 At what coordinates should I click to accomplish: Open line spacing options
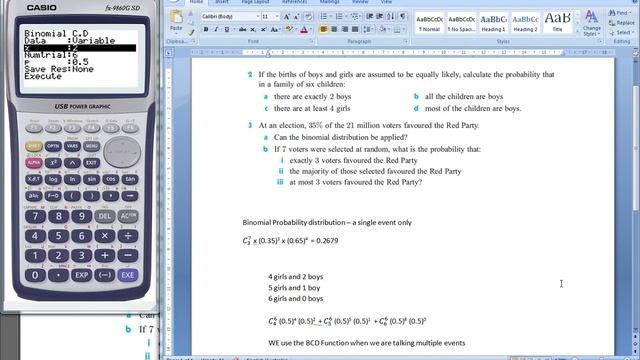(x=368, y=29)
